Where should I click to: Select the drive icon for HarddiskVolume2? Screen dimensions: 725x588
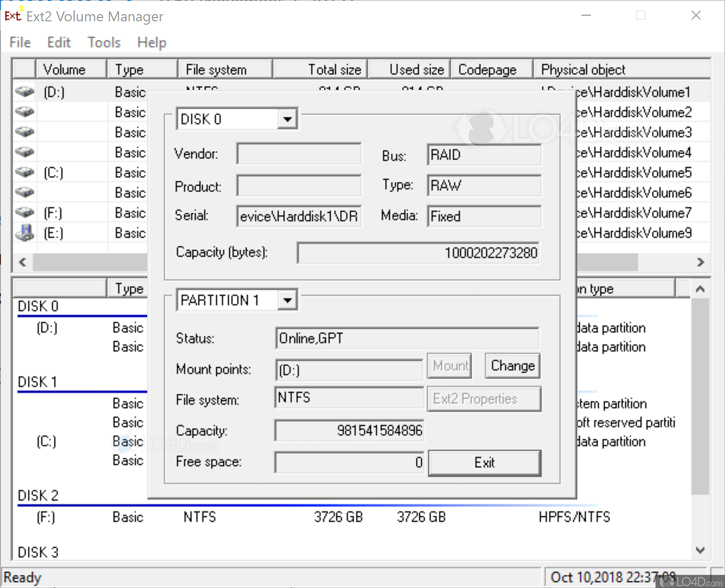click(x=25, y=112)
